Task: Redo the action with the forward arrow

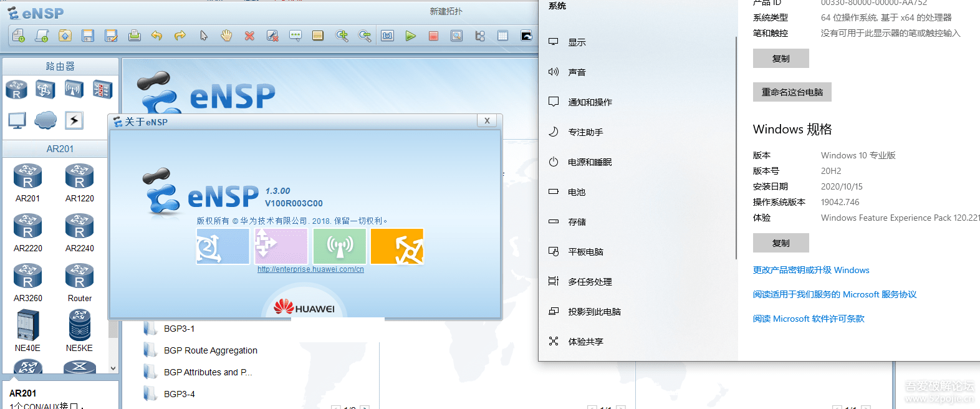Action: [180, 36]
